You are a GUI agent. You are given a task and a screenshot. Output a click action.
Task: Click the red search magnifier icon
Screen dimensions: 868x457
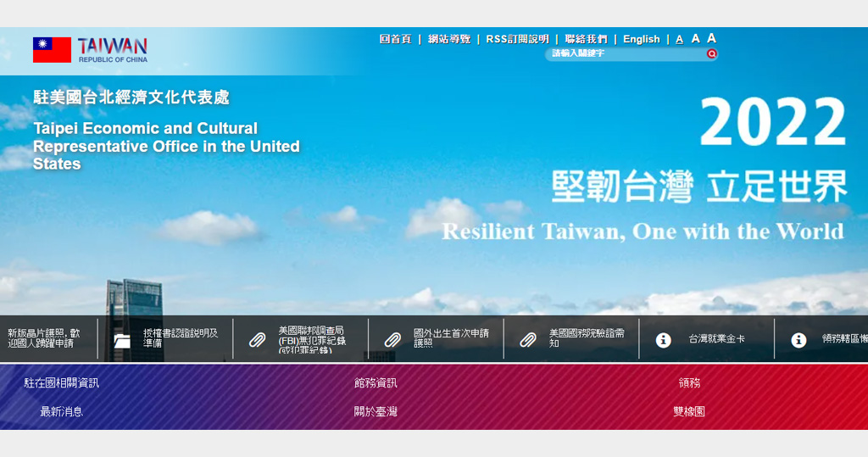tap(712, 53)
